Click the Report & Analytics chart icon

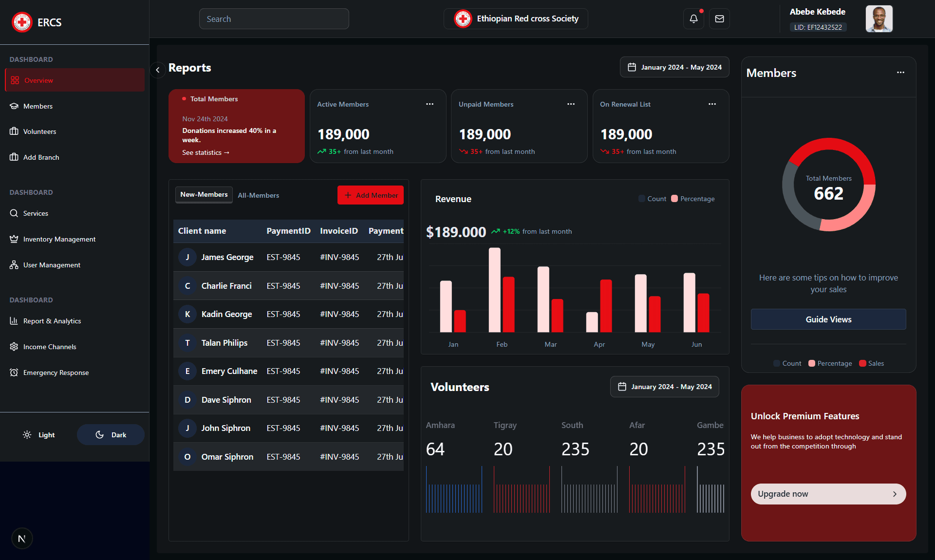pyautogui.click(x=14, y=321)
